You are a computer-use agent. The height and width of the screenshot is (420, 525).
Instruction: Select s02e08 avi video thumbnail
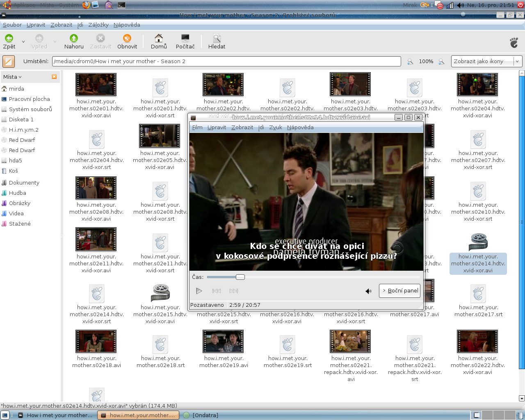click(96, 188)
